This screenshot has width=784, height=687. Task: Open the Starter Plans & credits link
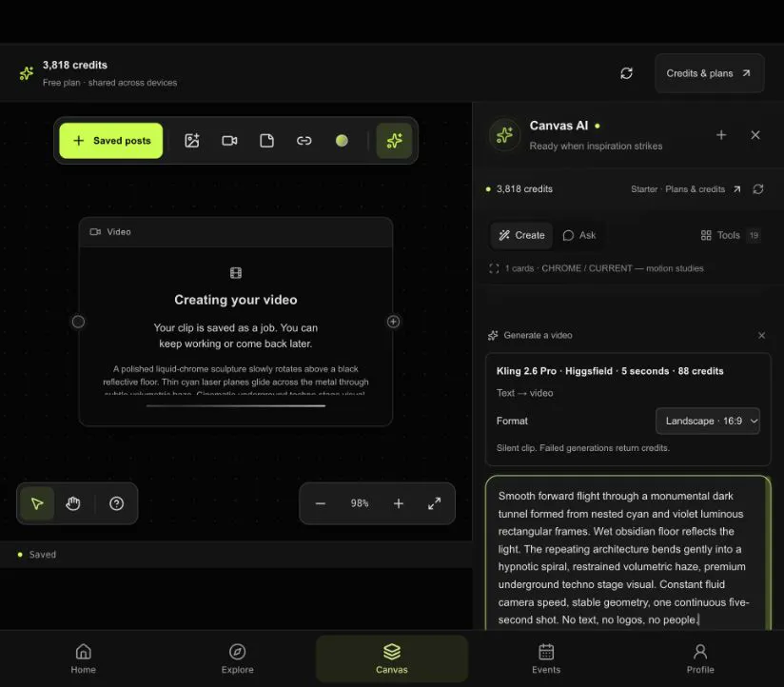685,189
